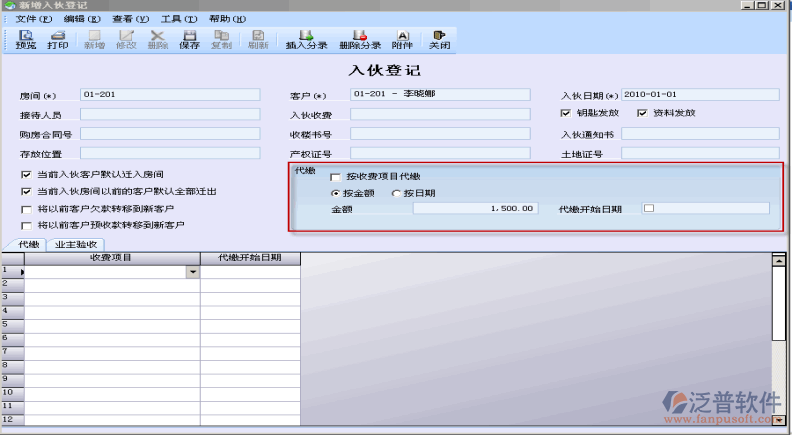792x435 pixels.
Task: Expand the 收费项目 dropdown in row 1
Action: (x=192, y=272)
